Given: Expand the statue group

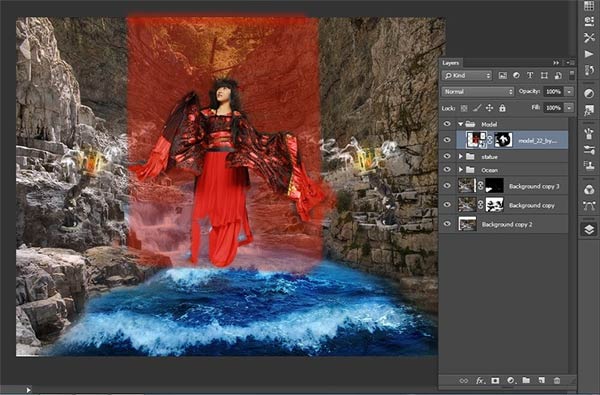Looking at the screenshot, I should (461, 157).
